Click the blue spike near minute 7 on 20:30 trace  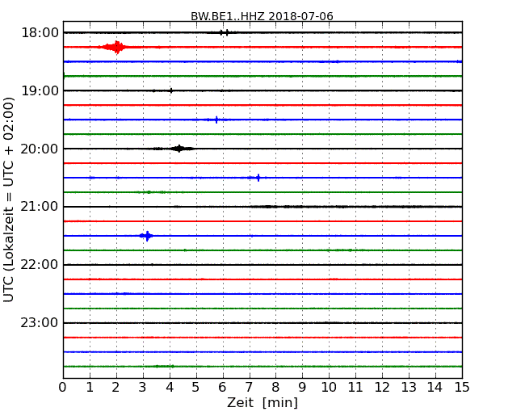(258, 178)
